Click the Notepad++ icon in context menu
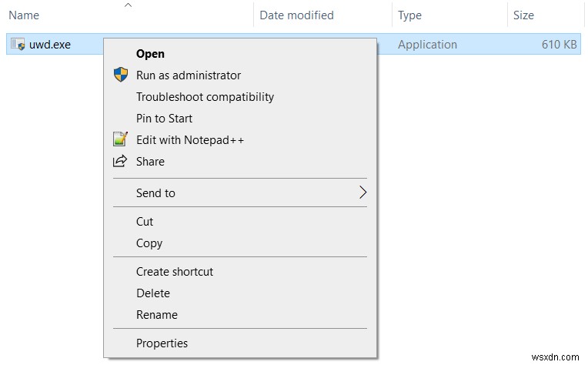The image size is (588, 365). point(120,139)
